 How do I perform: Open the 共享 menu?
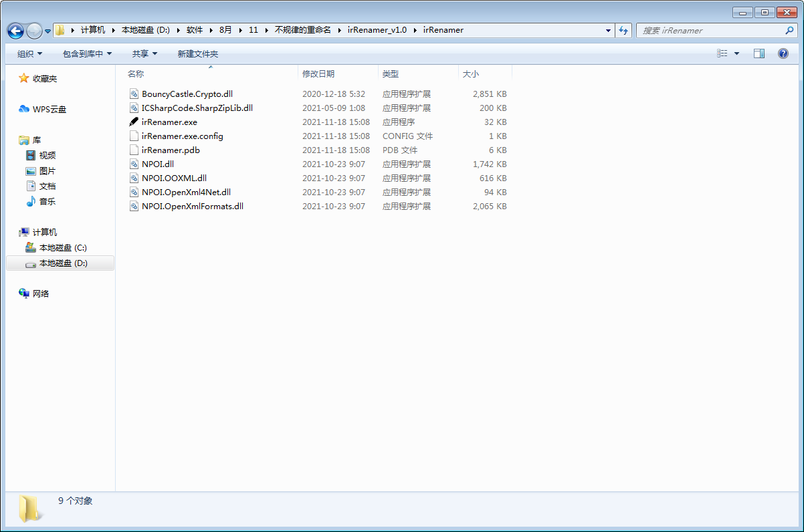[x=144, y=53]
